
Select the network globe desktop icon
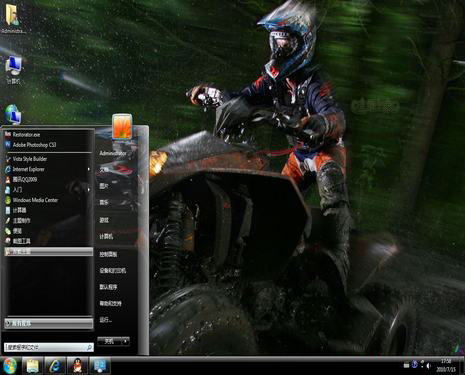(x=13, y=114)
